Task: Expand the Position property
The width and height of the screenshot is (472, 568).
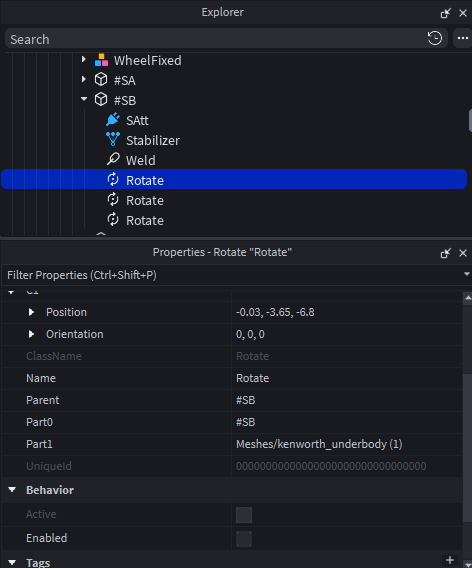Action: point(32,312)
